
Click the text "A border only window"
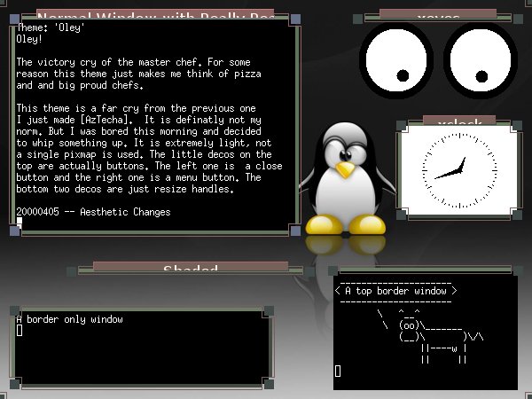point(69,319)
